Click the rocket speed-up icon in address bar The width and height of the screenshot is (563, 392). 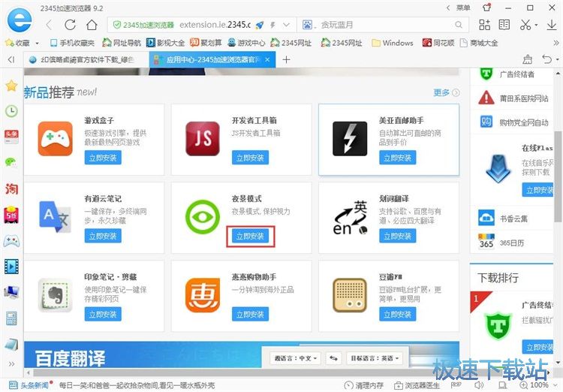(260, 25)
